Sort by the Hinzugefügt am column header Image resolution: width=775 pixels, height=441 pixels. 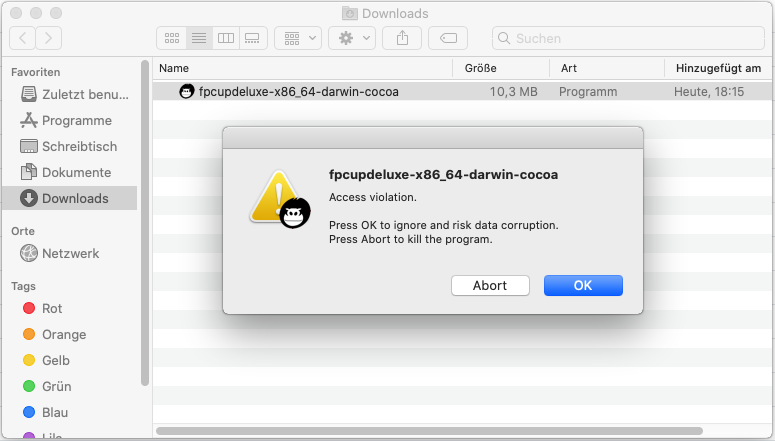pyautogui.click(x=718, y=68)
